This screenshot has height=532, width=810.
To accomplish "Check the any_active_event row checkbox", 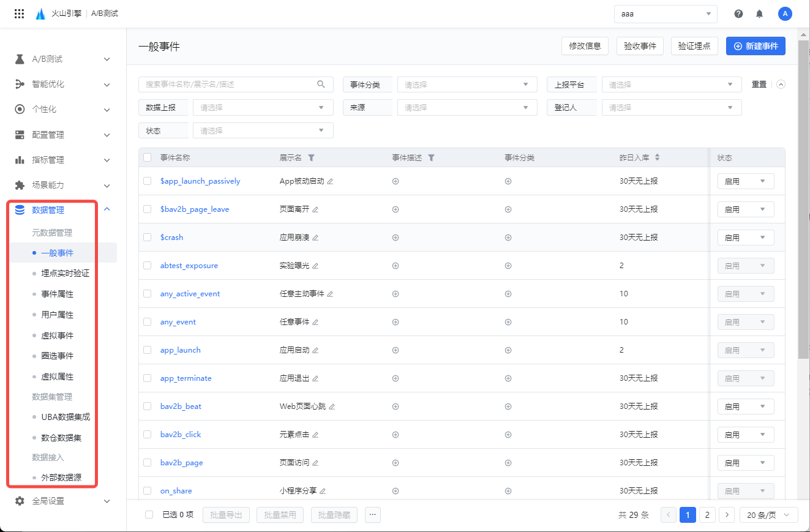I will [147, 293].
